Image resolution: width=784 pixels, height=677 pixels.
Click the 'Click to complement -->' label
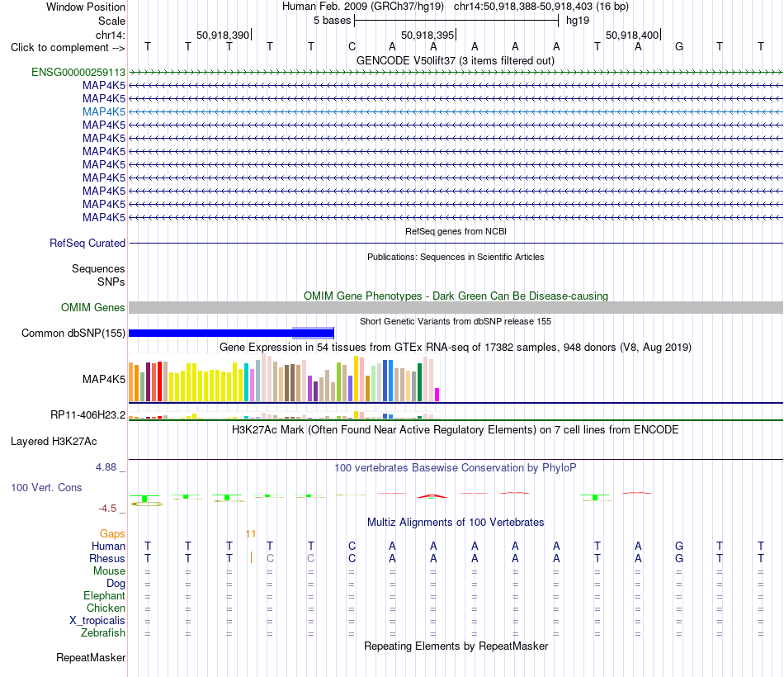(x=68, y=48)
